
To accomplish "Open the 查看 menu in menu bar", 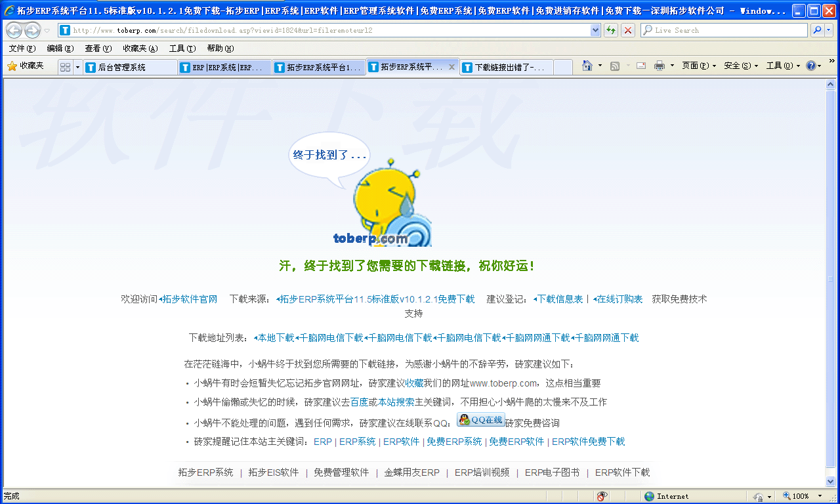I will [x=98, y=49].
